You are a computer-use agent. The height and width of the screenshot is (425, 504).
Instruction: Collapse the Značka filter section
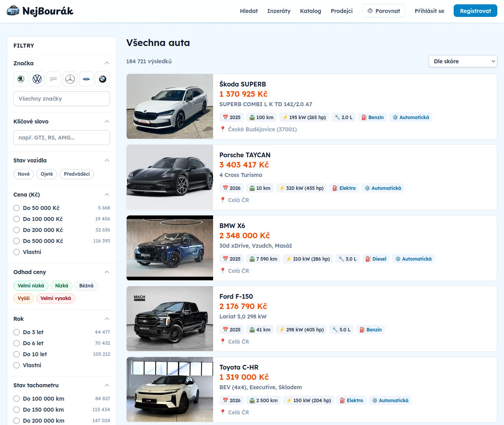pyautogui.click(x=107, y=63)
